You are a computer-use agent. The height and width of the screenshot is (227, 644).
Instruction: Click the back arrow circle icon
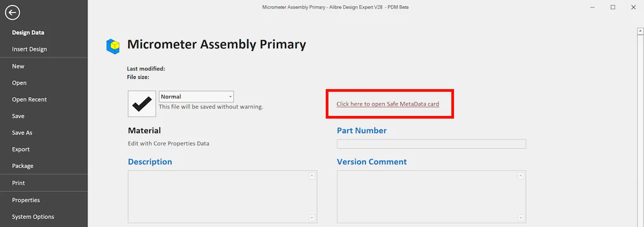coord(12,12)
